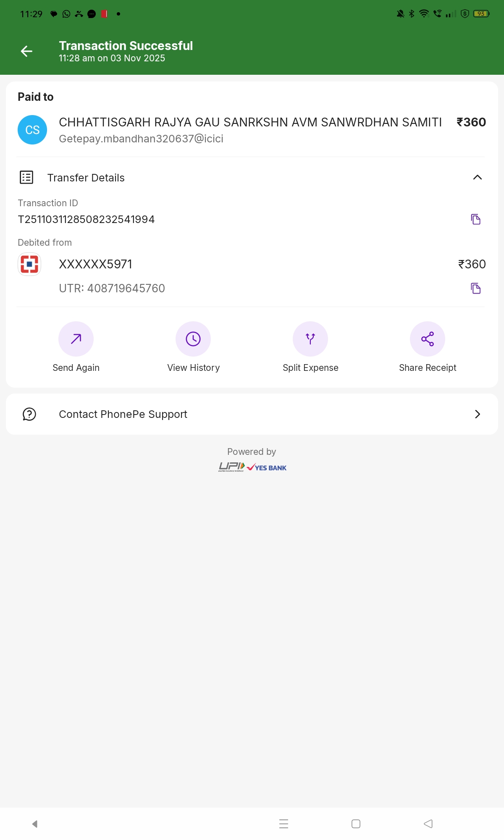Tap the support question mark icon
This screenshot has width=504, height=840.
click(29, 414)
